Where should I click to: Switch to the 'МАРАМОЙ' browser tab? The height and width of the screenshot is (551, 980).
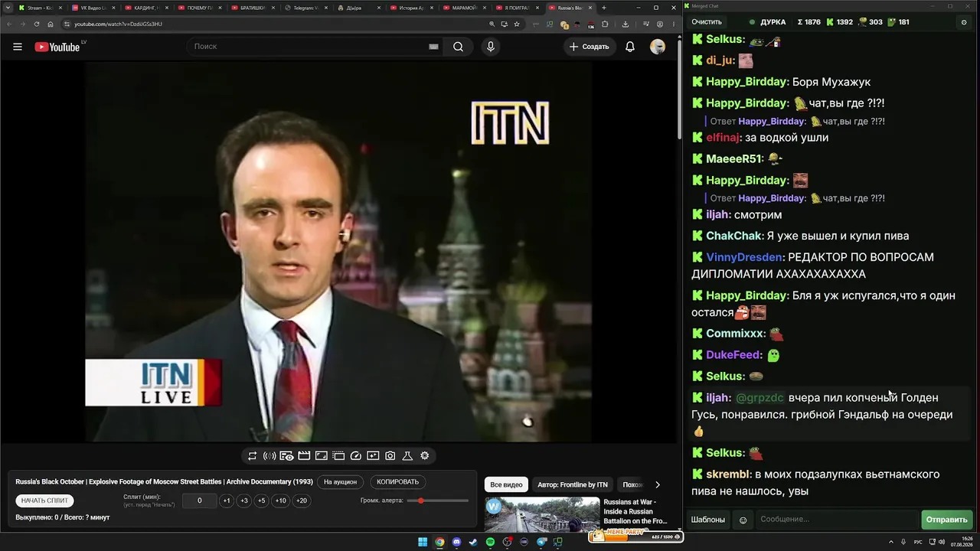tap(464, 8)
